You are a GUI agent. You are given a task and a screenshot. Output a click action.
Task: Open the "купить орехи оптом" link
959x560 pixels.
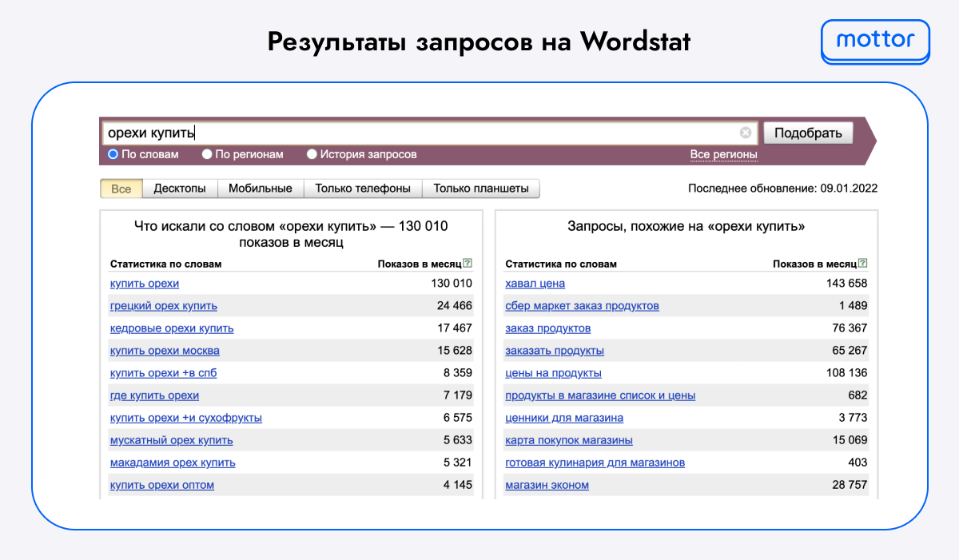click(162, 485)
